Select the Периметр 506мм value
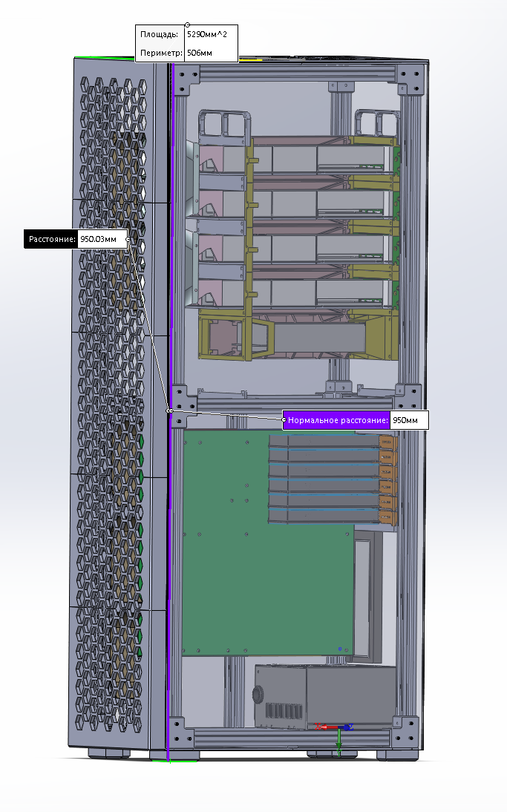This screenshot has width=507, height=812. pos(200,53)
